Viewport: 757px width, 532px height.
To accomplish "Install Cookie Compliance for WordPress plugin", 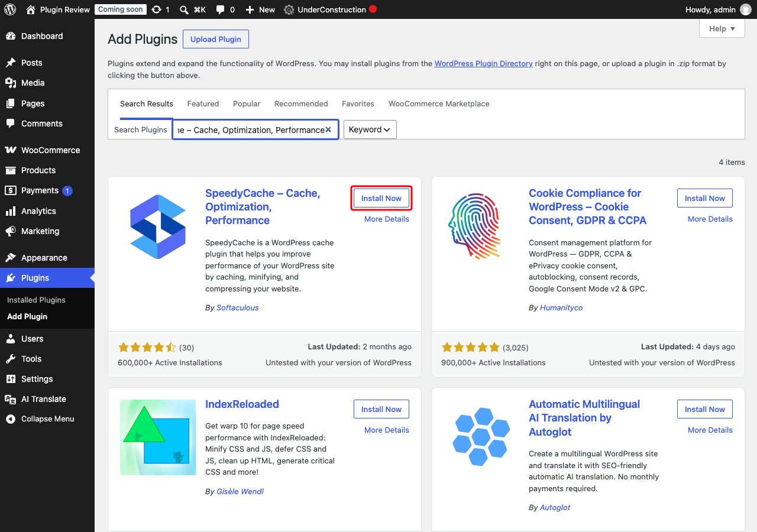I will click(705, 198).
